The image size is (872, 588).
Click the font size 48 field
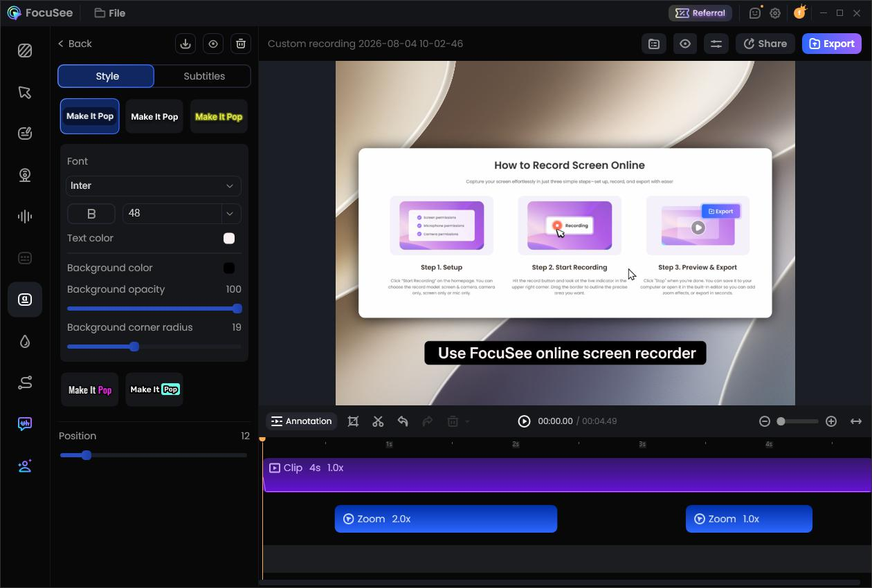[x=172, y=213]
